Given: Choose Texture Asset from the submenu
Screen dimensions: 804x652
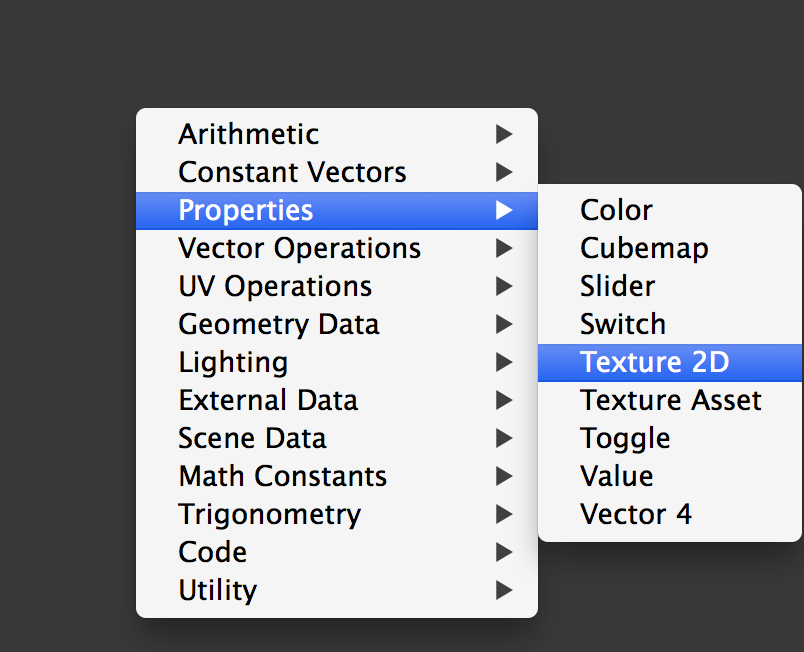Looking at the screenshot, I should coord(670,400).
